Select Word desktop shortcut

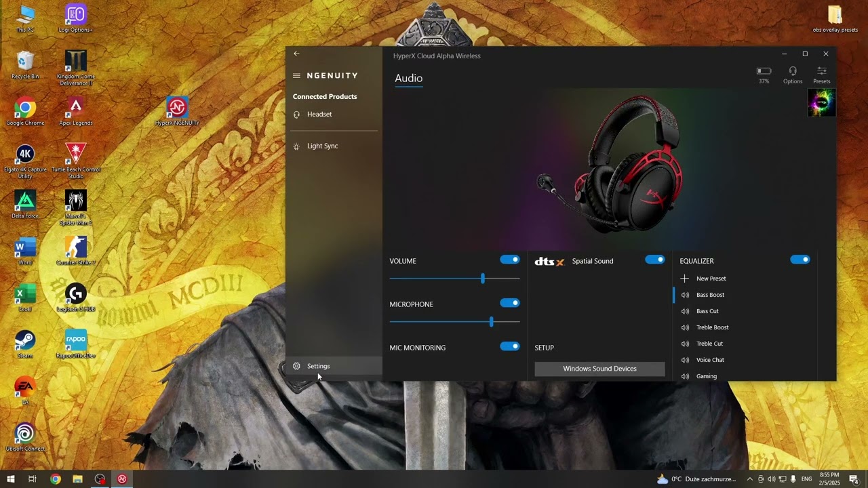pyautogui.click(x=25, y=251)
